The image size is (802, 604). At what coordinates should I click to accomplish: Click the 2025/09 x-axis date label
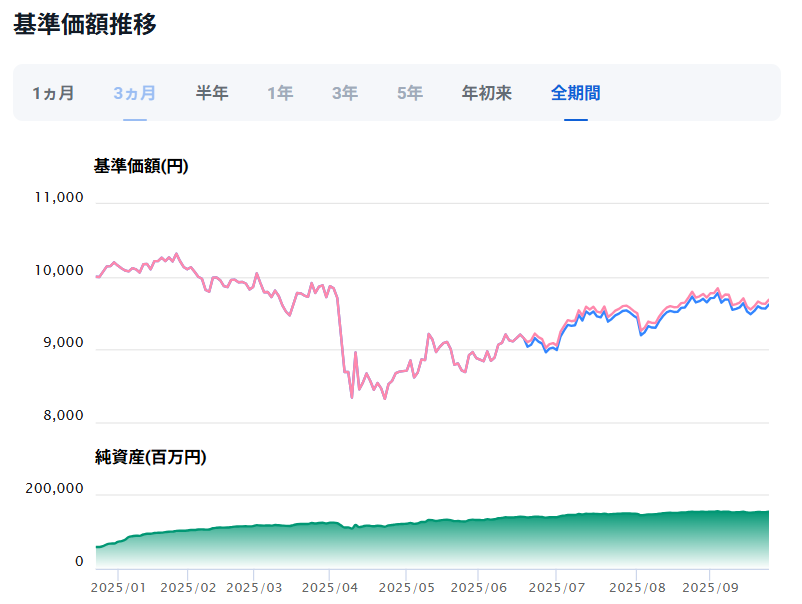710,586
